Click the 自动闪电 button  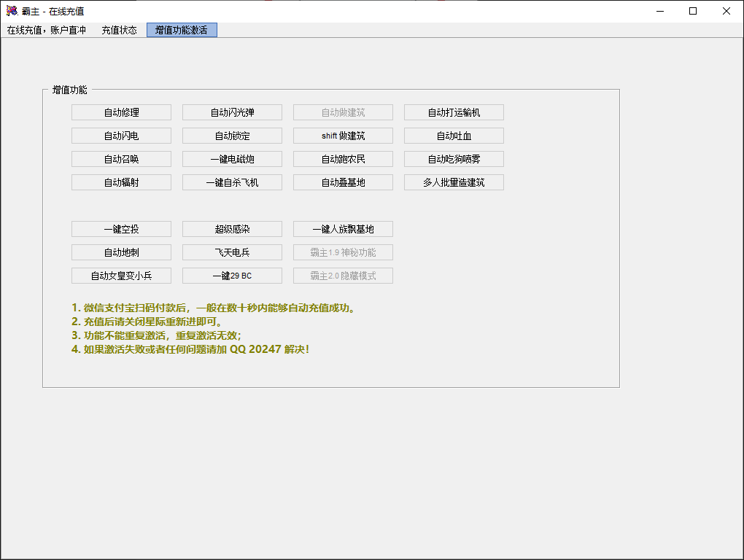[121, 136]
